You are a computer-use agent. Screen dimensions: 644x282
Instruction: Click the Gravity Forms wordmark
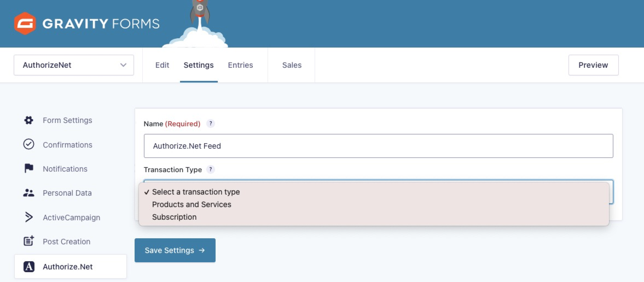(x=101, y=24)
